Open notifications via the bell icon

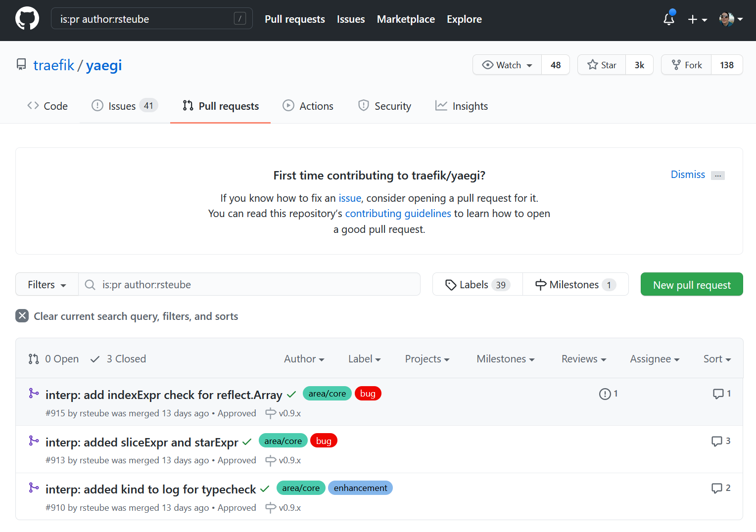point(669,19)
